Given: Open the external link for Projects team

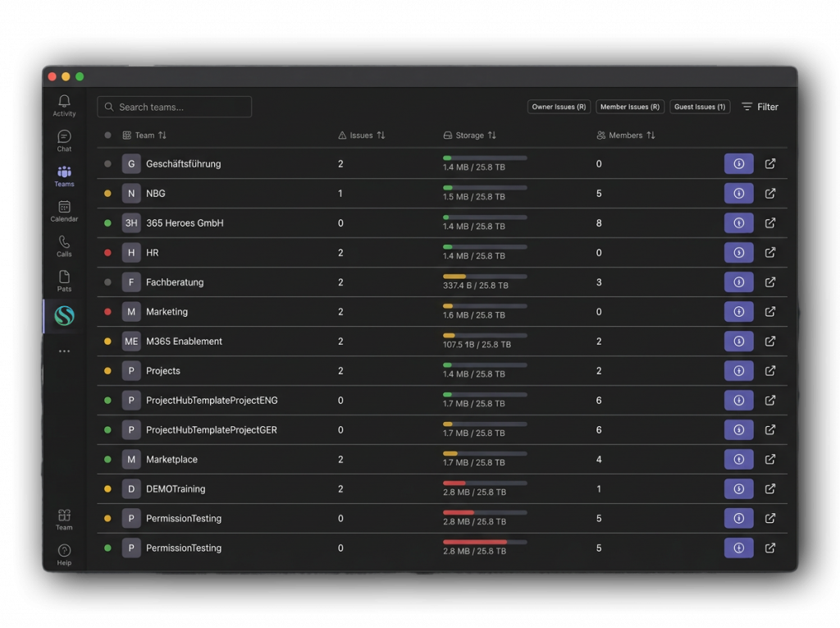Looking at the screenshot, I should 769,371.
